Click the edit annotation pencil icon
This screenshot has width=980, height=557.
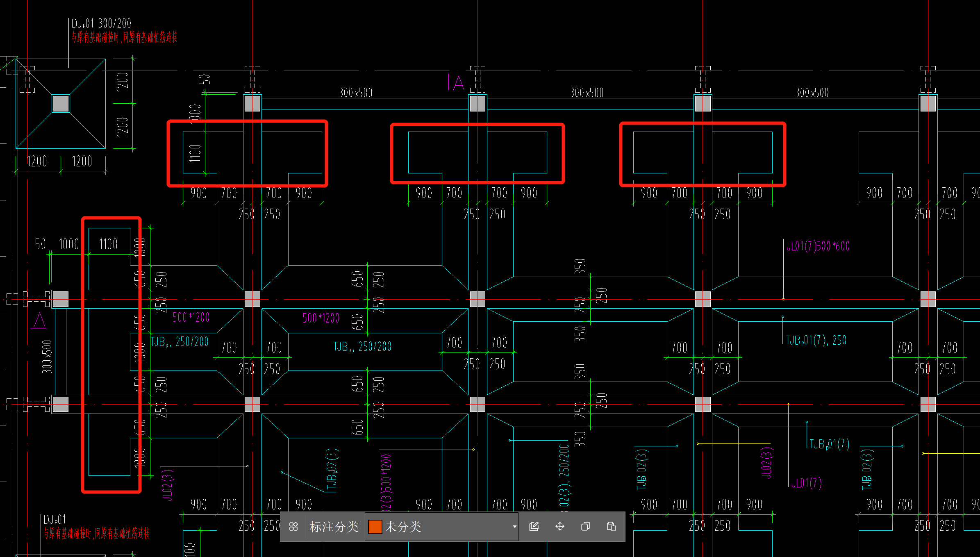point(534,527)
